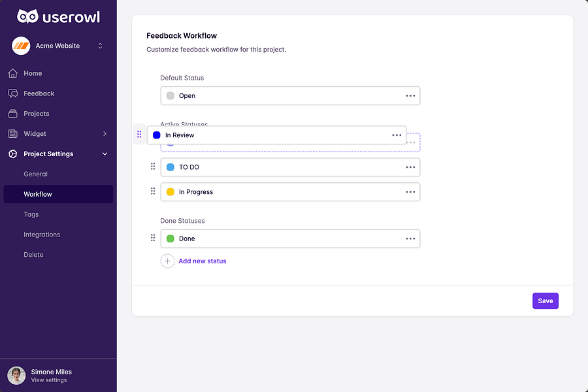Click the userowl owl logo
This screenshot has width=588, height=392.
tap(27, 16)
